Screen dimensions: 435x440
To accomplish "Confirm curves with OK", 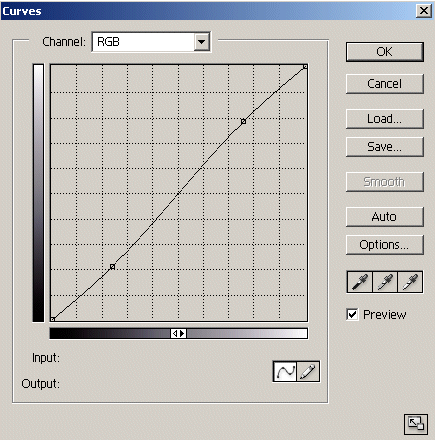I will pos(385,52).
